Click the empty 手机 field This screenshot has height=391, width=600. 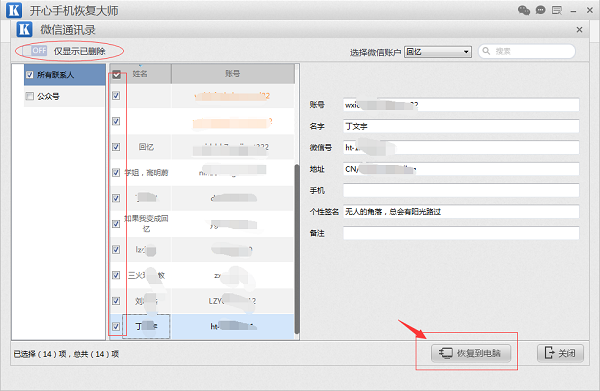pos(461,191)
